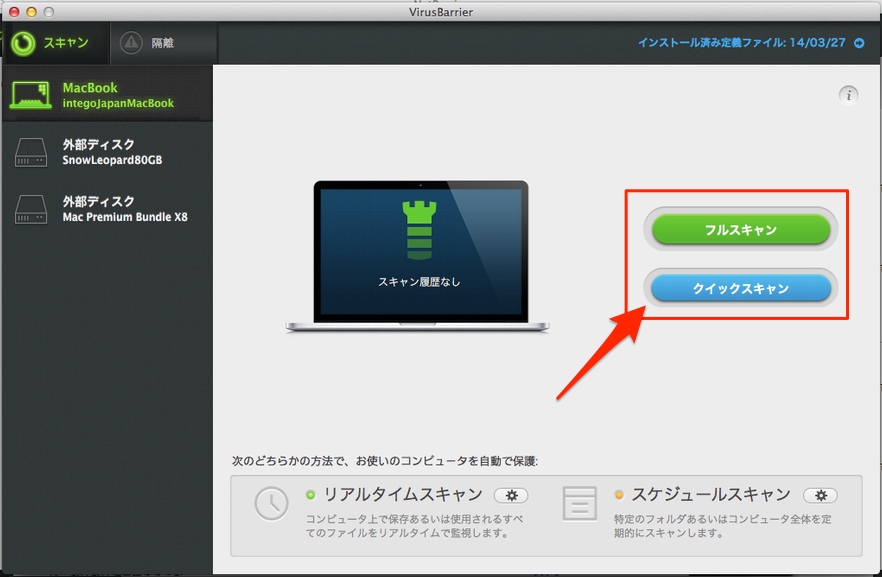The height and width of the screenshot is (577, 882).
Task: Click the スケジュールスキャン heading
Action: click(711, 494)
